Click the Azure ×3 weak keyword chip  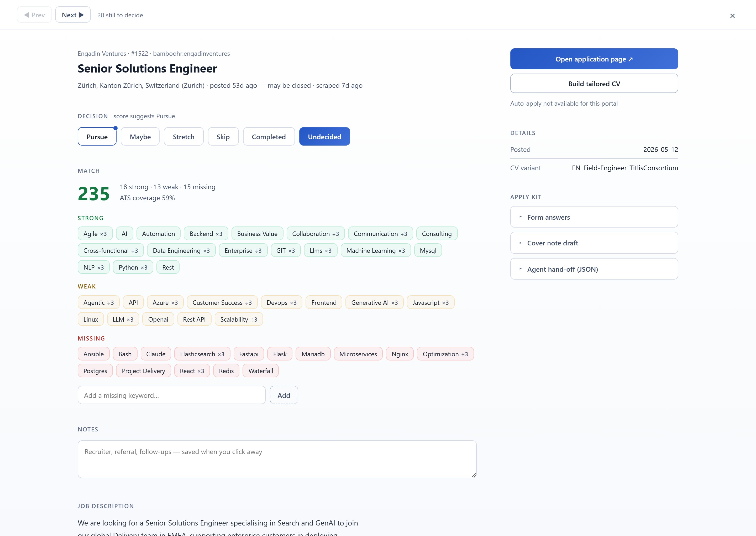point(165,303)
